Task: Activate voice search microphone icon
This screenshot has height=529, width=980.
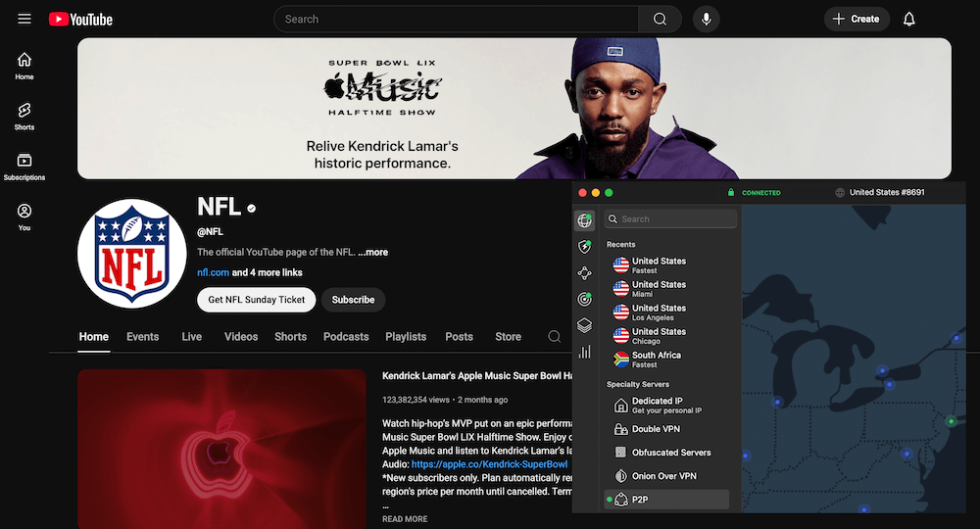Action: [x=707, y=20]
